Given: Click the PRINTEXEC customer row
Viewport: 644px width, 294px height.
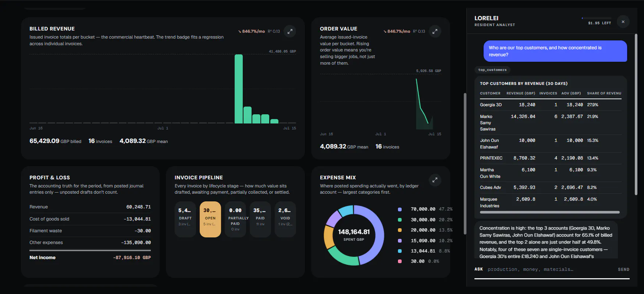Looking at the screenshot, I should [551, 158].
